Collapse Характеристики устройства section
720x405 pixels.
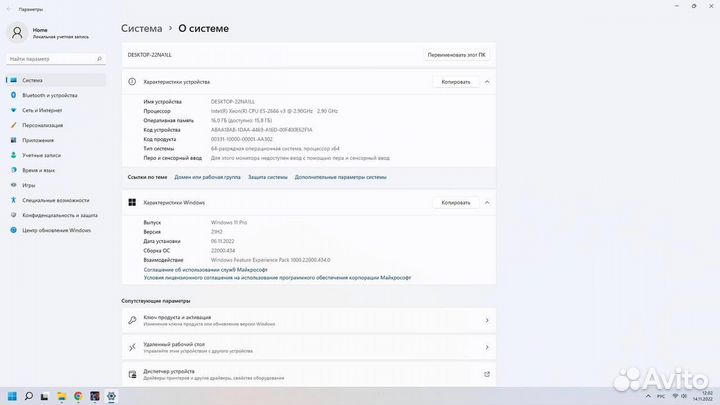click(x=487, y=82)
